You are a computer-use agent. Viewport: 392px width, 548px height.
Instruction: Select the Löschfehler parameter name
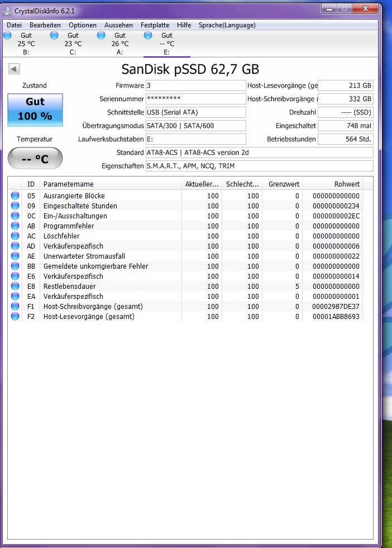[x=61, y=236]
